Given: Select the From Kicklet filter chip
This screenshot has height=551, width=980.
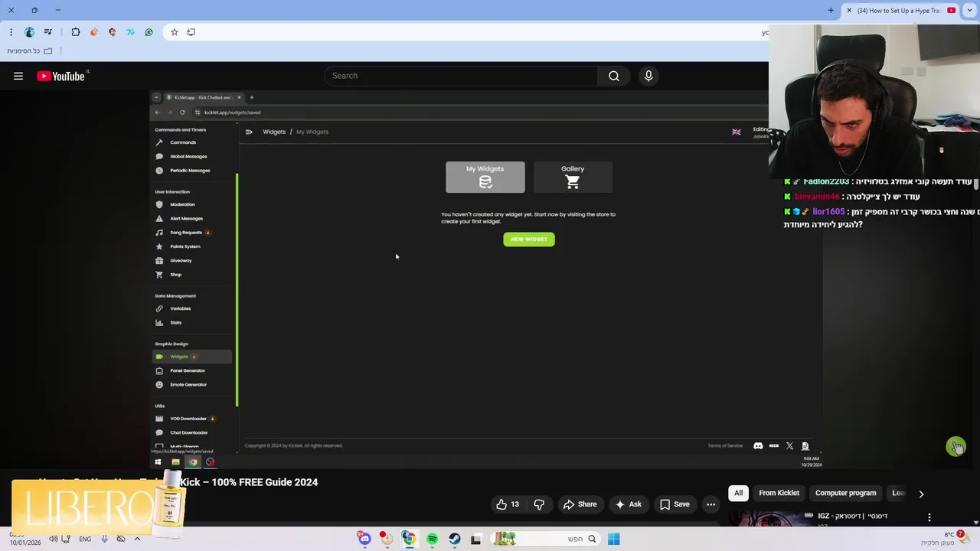Looking at the screenshot, I should pos(779,493).
